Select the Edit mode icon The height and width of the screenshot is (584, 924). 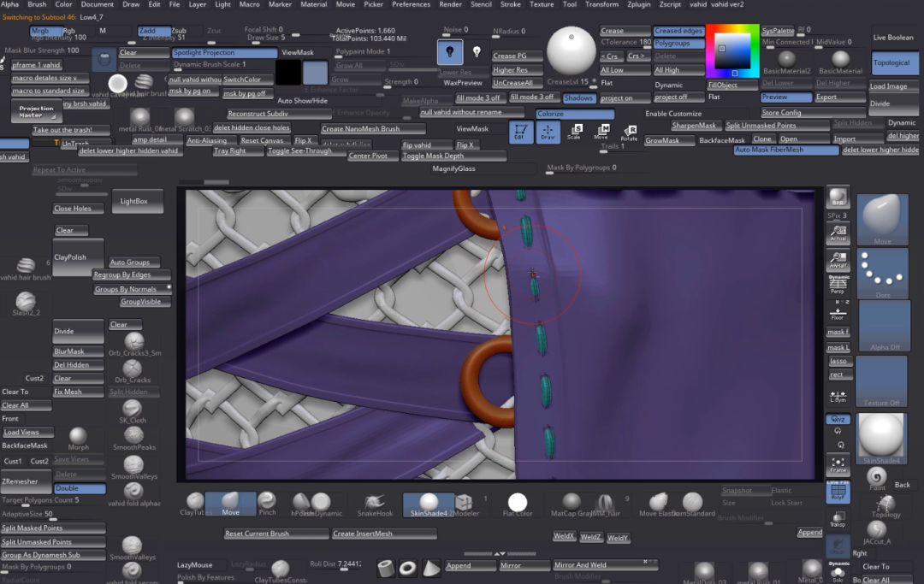click(520, 133)
